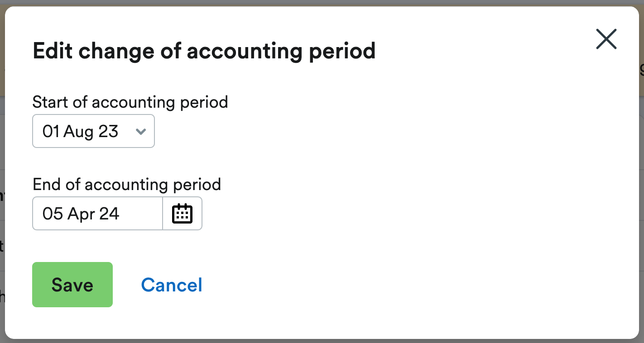The width and height of the screenshot is (644, 343).
Task: Save the accounting period changes
Action: click(x=72, y=285)
